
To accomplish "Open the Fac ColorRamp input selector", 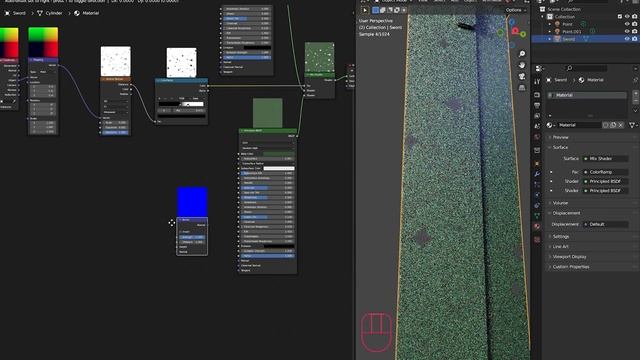I will 605,172.
